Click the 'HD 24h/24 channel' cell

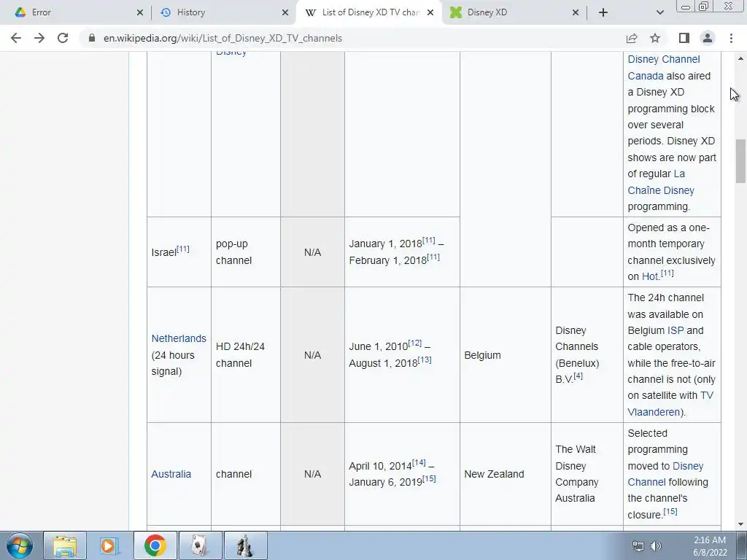click(246, 355)
